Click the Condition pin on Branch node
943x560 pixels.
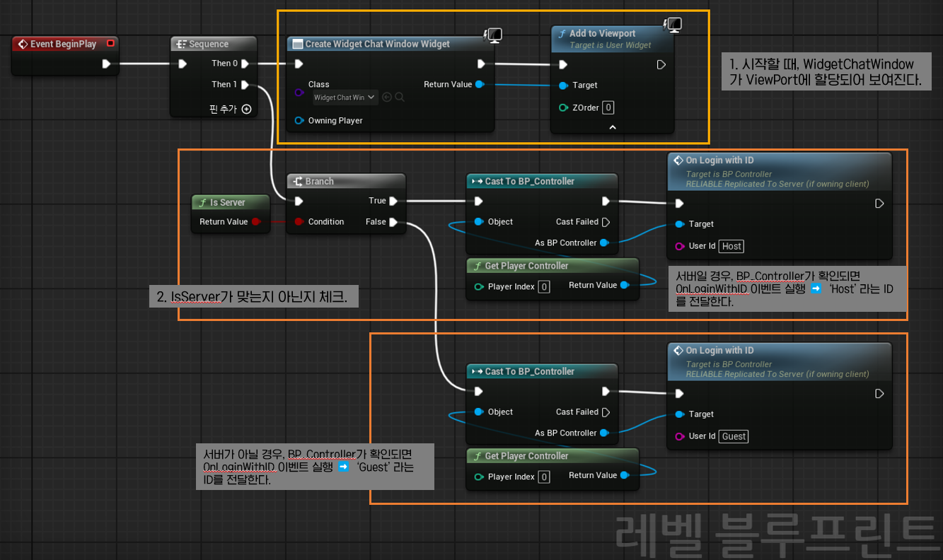(x=299, y=221)
